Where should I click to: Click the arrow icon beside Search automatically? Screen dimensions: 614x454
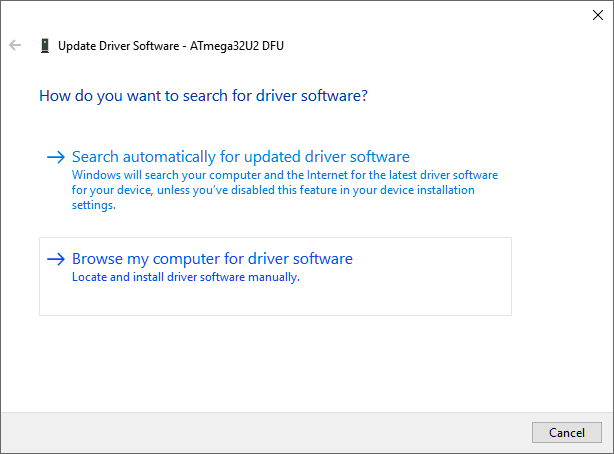56,157
